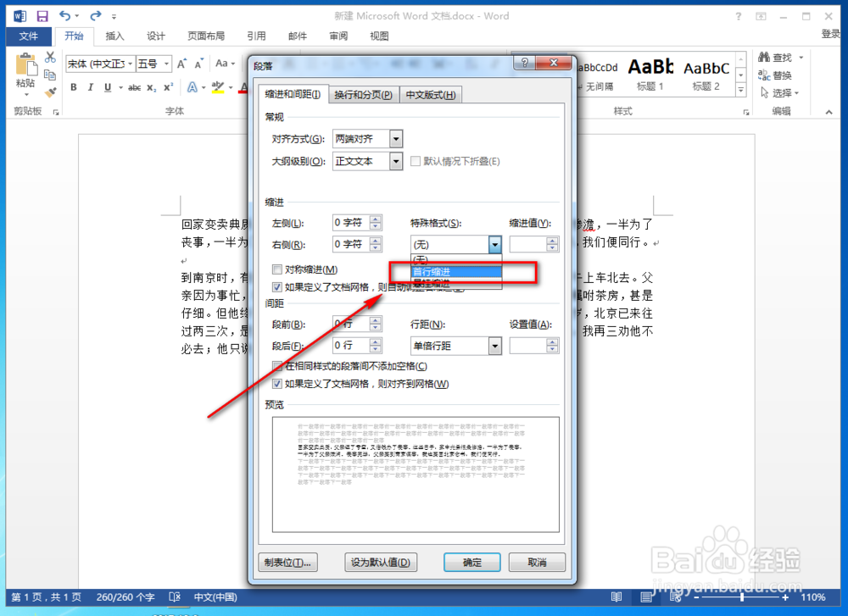Screen dimensions: 848x616
Task: Click the 110% zoom level text
Action: pos(813,597)
